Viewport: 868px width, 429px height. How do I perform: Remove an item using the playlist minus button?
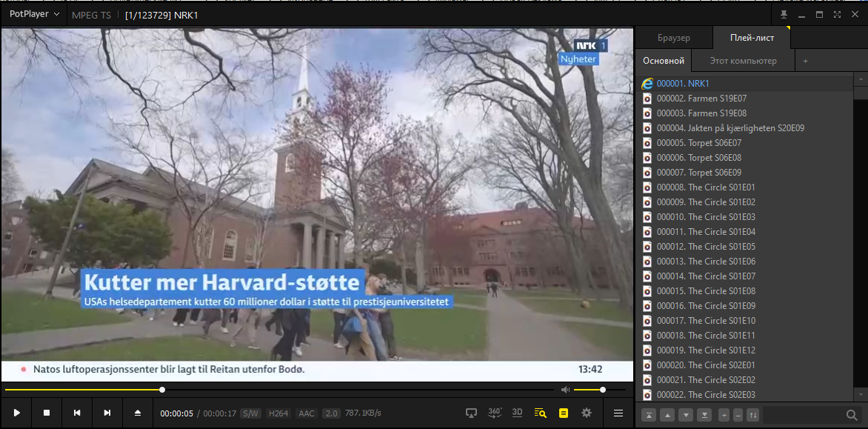coord(738,415)
